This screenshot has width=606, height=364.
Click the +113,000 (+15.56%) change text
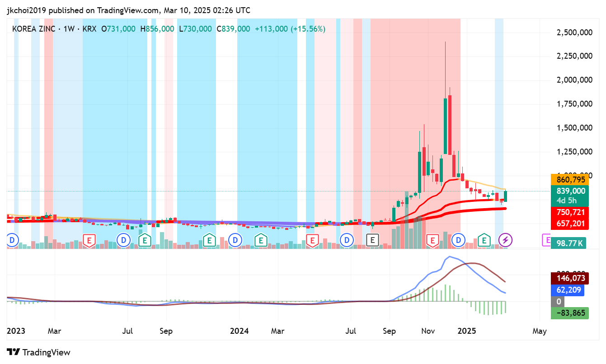click(x=290, y=28)
